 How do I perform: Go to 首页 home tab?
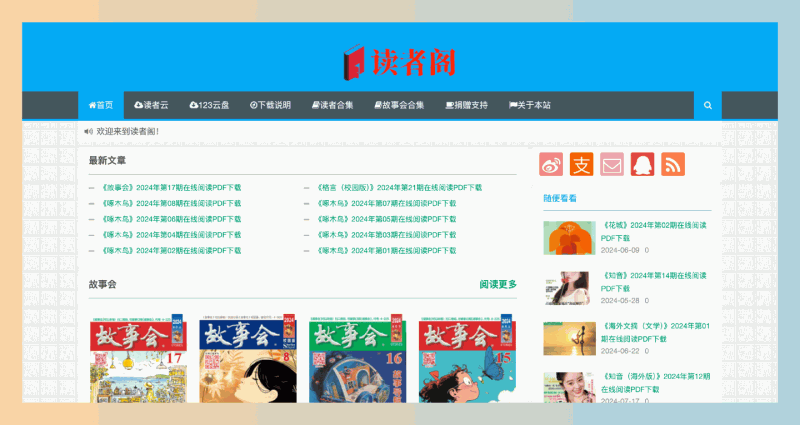pyautogui.click(x=101, y=105)
